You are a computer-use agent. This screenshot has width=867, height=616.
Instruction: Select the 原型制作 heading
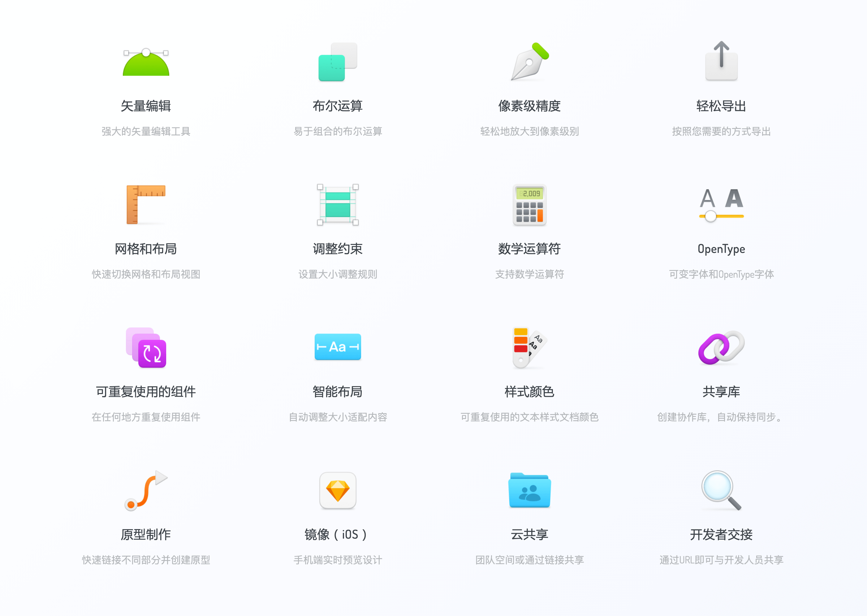click(146, 534)
